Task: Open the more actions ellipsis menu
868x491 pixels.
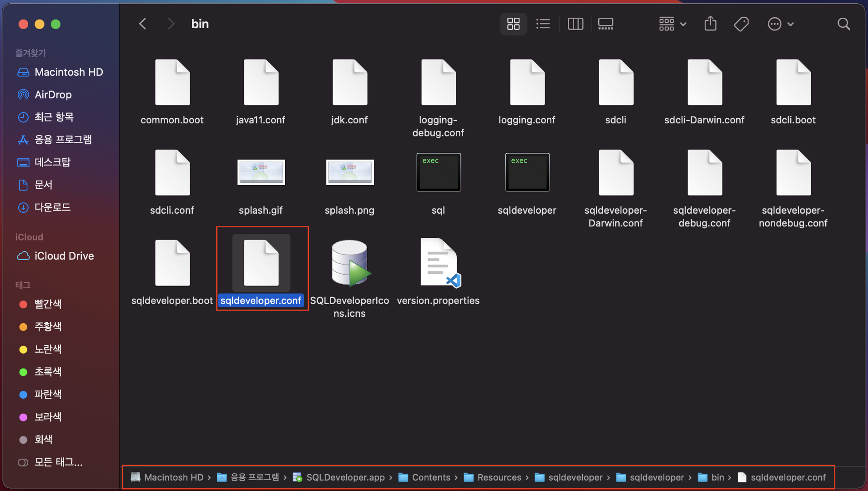Action: 780,24
